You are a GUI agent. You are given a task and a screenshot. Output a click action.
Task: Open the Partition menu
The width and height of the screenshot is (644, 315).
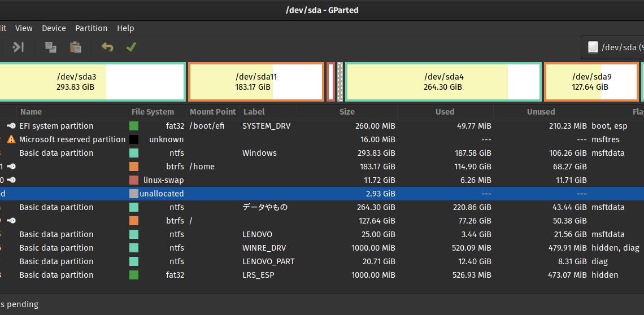point(91,28)
